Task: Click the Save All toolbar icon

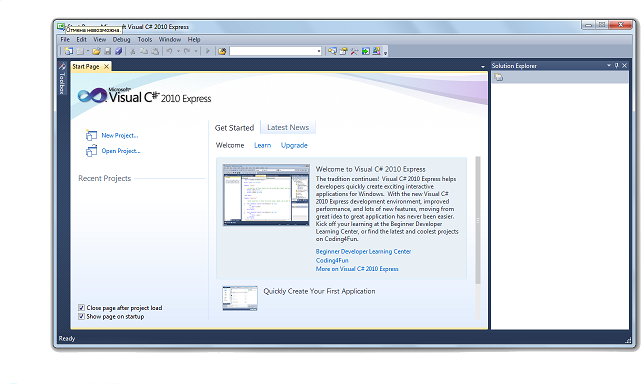Action: coord(119,51)
